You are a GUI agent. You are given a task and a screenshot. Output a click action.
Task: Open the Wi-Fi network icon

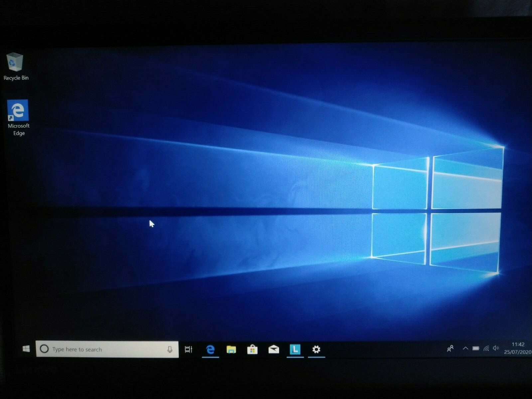pos(486,348)
